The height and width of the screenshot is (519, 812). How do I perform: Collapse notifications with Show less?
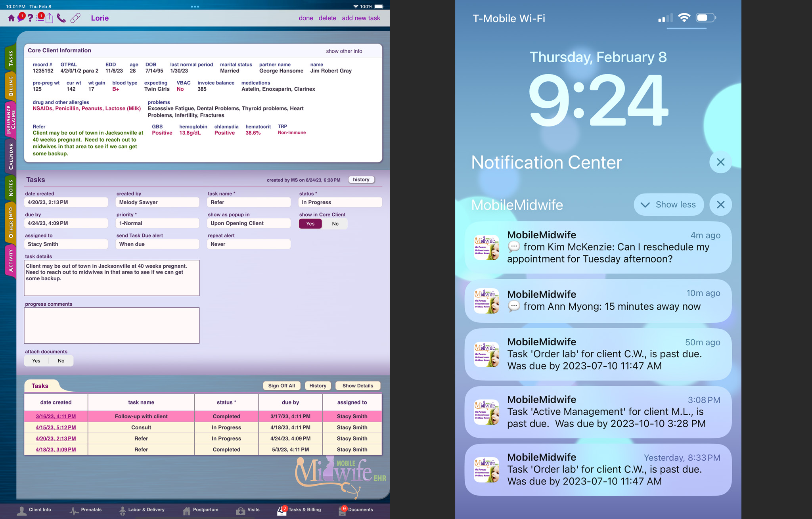[x=668, y=205]
